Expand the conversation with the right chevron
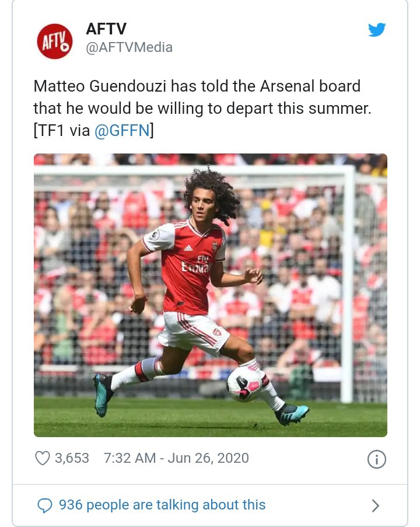The width and height of the screenshot is (420, 527). point(376,505)
